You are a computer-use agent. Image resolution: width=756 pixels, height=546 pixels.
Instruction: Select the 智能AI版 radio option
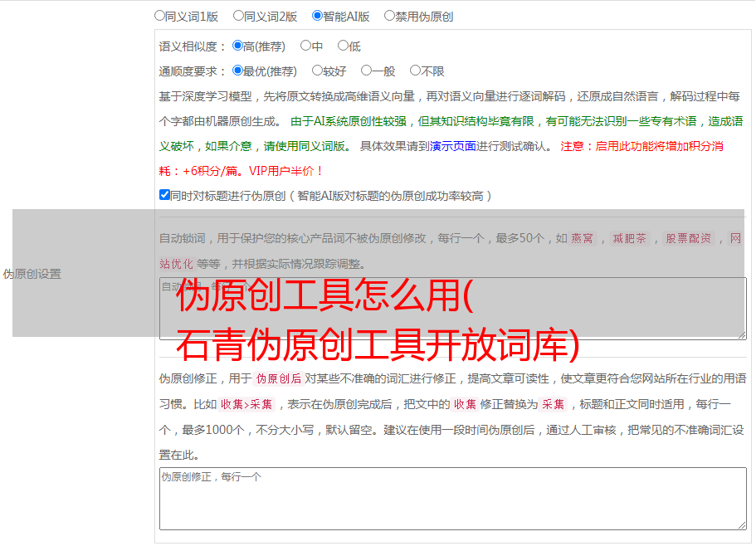(317, 16)
